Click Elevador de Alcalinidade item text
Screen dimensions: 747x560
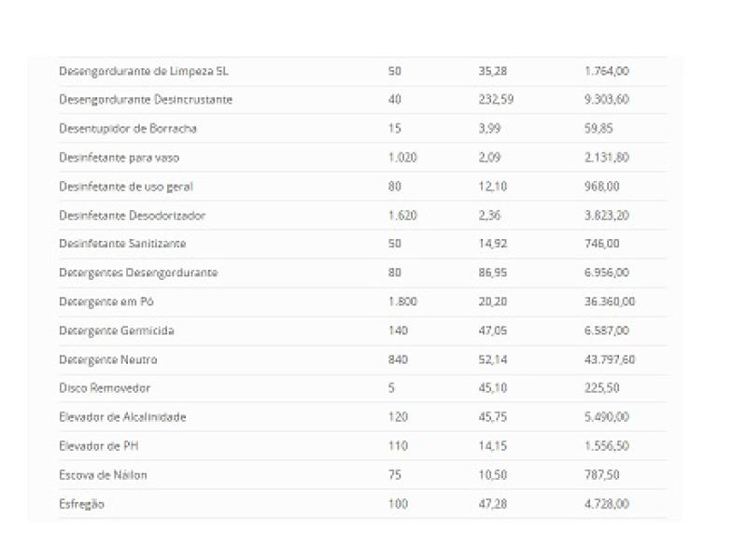pos(122,417)
